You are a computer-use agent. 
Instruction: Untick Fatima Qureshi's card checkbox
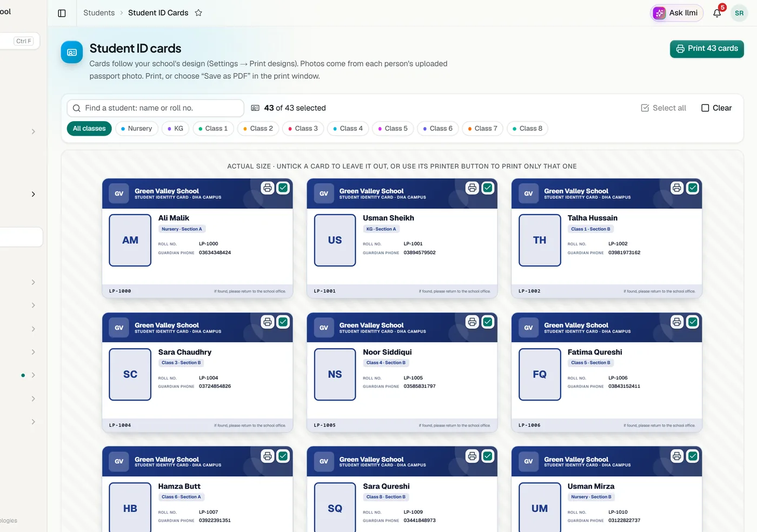coord(693,322)
